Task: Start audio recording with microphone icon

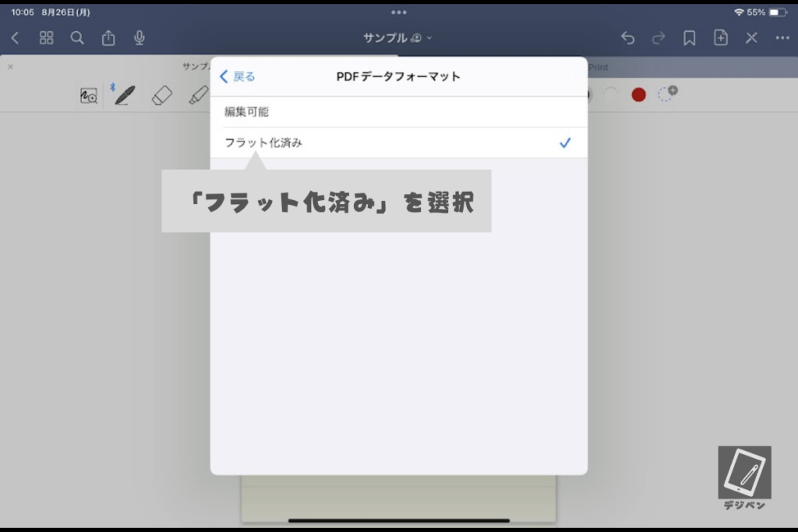Action: pos(139,37)
